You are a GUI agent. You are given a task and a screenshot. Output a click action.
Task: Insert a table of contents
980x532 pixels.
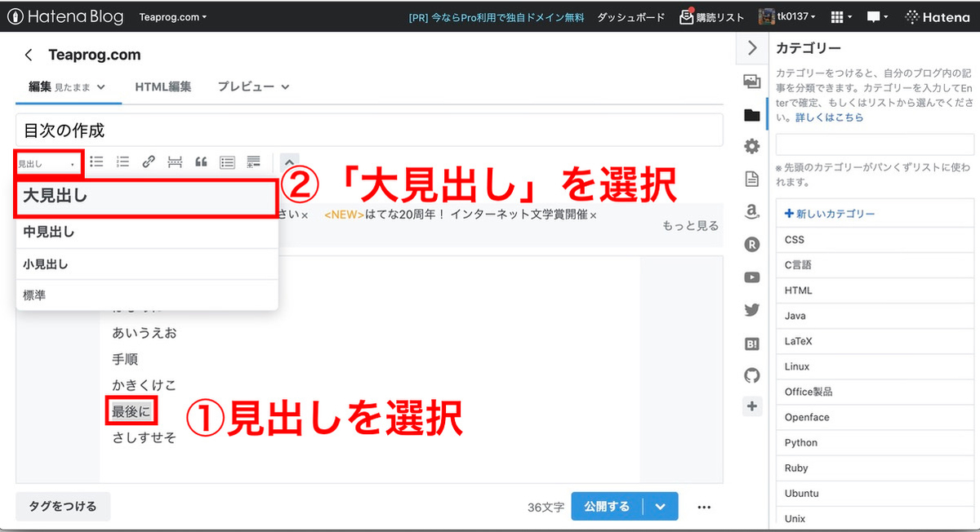pyautogui.click(x=228, y=162)
